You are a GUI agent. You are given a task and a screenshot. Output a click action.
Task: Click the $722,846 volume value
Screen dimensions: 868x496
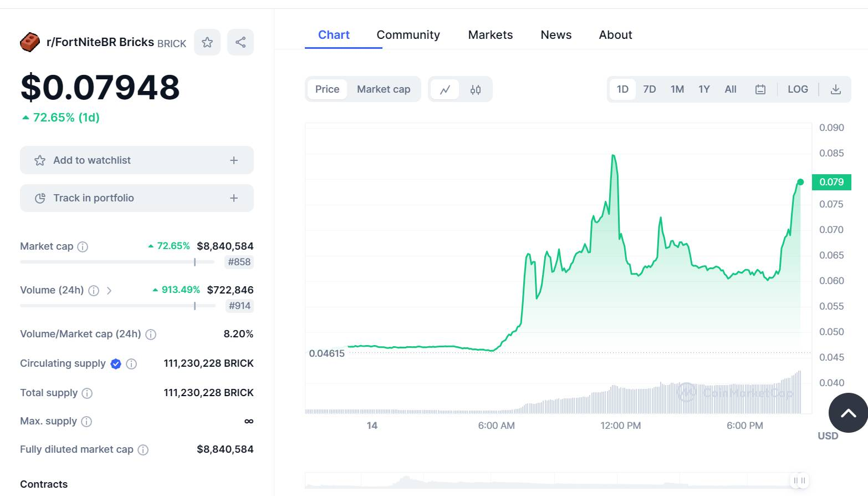tap(230, 290)
